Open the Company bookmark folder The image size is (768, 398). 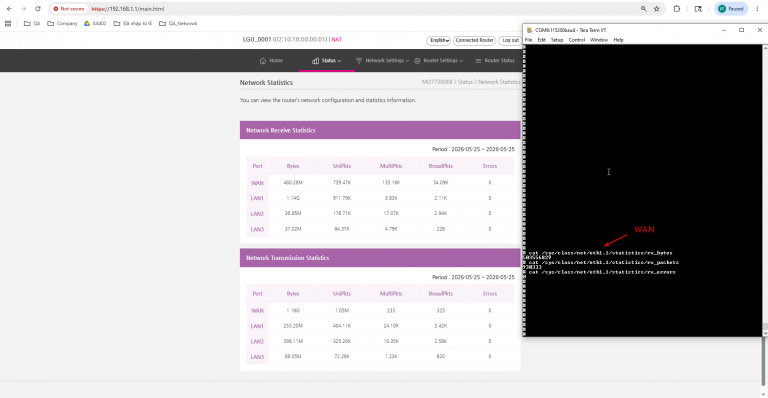coord(62,23)
